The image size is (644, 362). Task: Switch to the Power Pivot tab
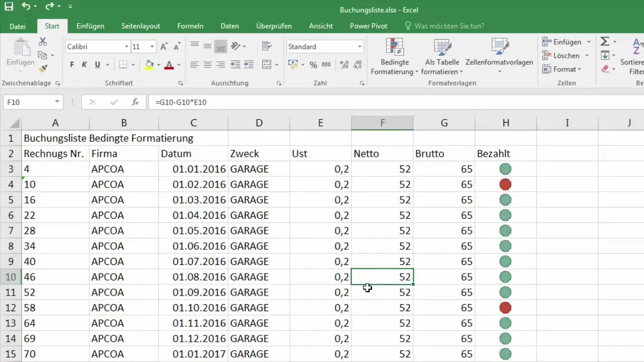(369, 26)
